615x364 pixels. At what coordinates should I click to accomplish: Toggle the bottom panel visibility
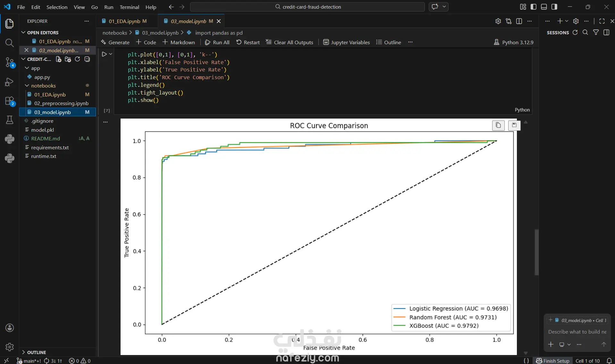544,7
